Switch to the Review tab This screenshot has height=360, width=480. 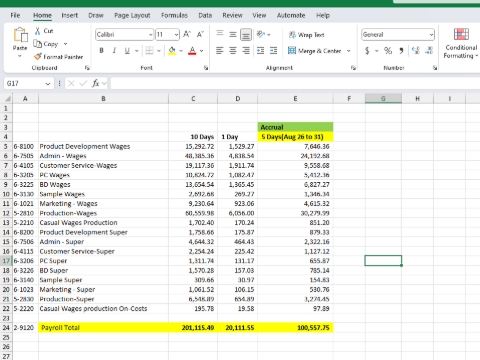(232, 15)
